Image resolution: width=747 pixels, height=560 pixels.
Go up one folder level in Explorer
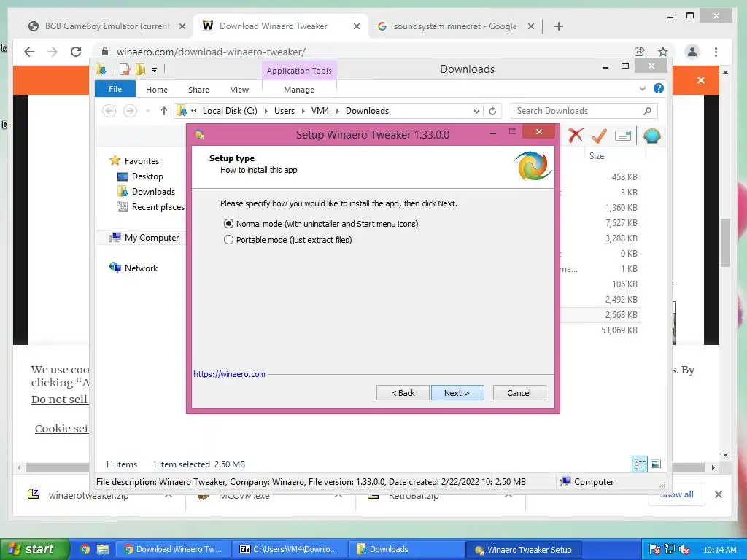[x=164, y=111]
